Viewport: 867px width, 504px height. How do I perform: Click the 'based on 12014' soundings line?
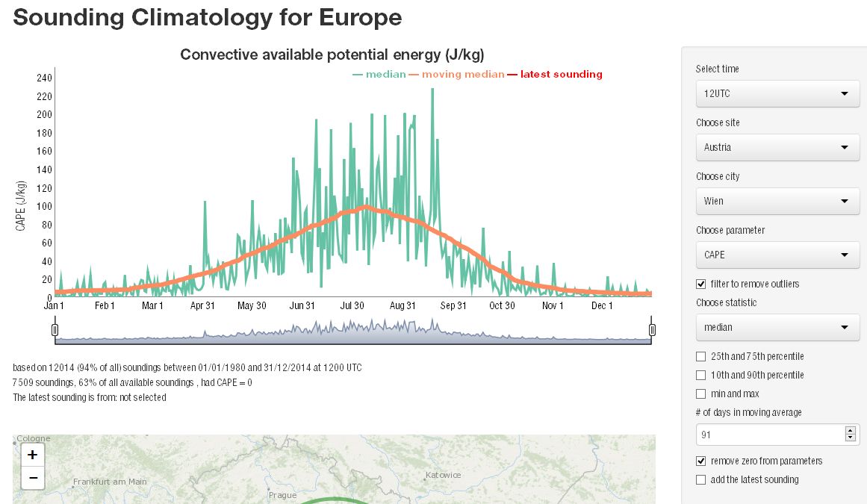pyautogui.click(x=187, y=367)
